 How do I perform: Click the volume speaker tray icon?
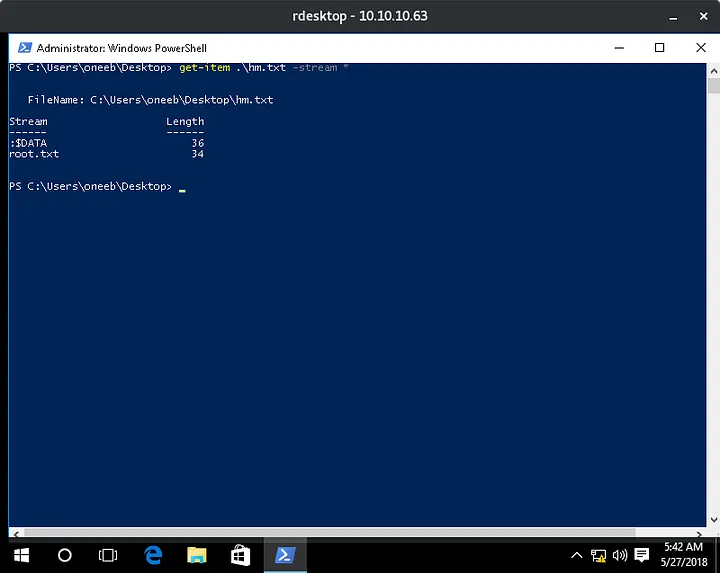(619, 555)
